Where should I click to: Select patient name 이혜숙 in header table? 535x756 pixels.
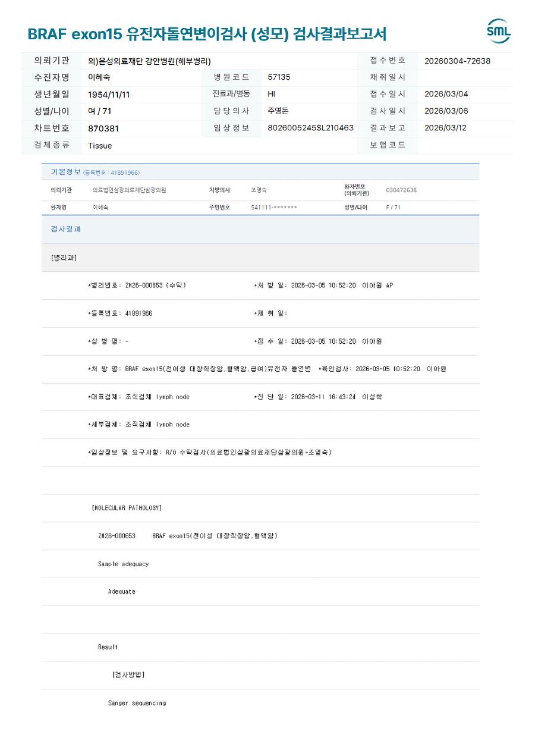click(99, 77)
